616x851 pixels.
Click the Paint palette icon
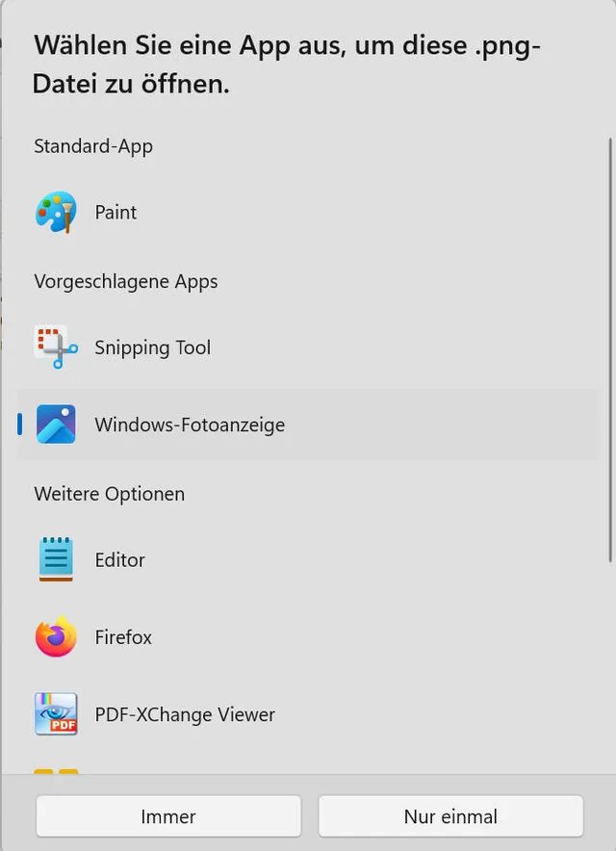56,212
